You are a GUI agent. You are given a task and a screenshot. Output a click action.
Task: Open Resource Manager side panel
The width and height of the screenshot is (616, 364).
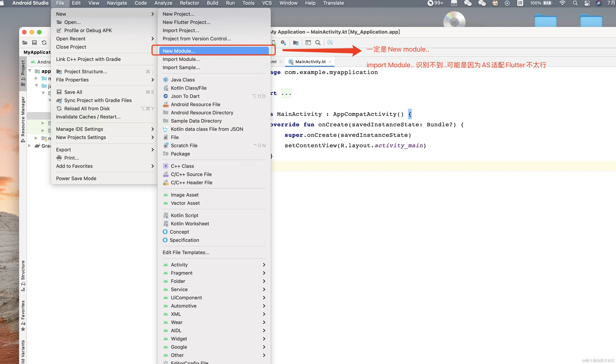23,116
